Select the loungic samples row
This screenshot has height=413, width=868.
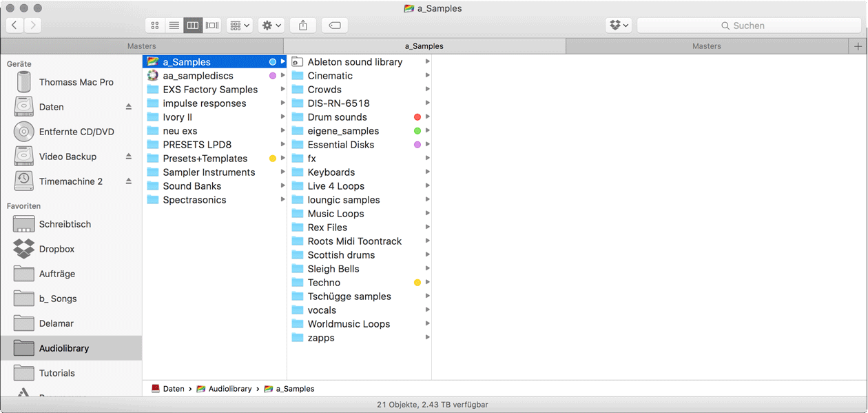[x=360, y=200]
